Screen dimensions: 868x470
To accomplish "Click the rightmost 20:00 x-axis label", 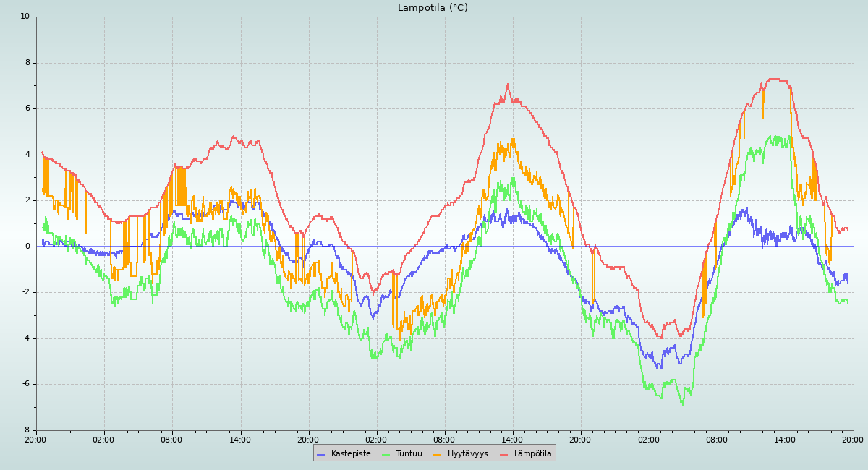I will [853, 439].
